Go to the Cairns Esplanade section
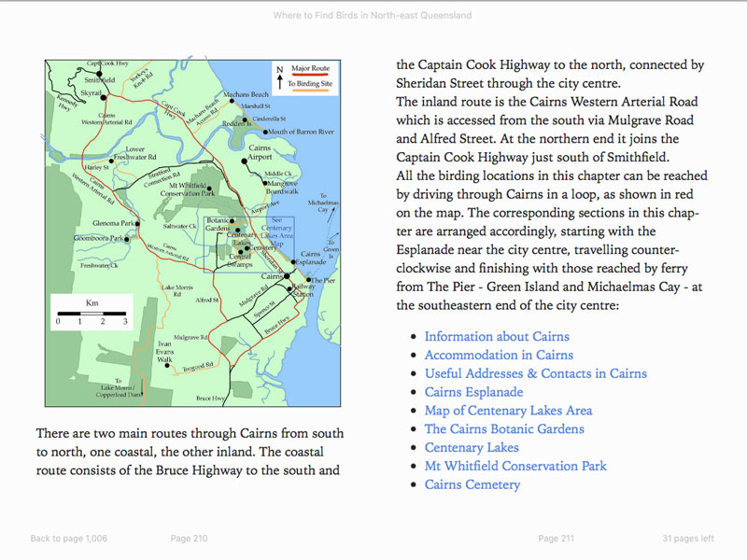 [x=474, y=392]
